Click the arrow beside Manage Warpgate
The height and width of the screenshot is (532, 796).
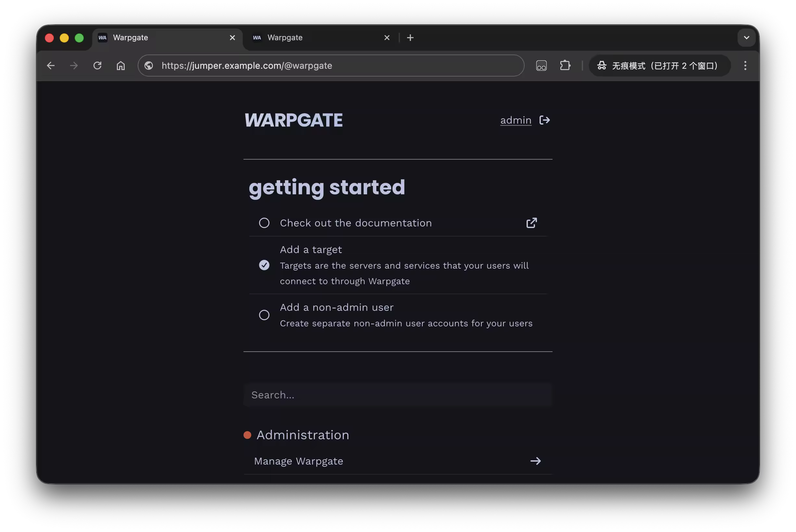point(535,461)
